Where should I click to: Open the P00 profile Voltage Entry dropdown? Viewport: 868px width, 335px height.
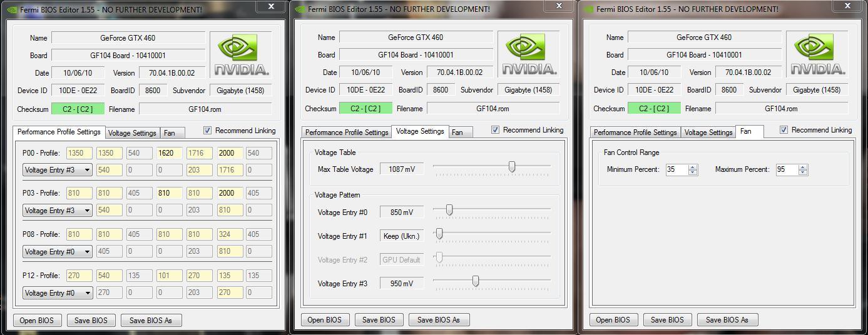pyautogui.click(x=58, y=169)
